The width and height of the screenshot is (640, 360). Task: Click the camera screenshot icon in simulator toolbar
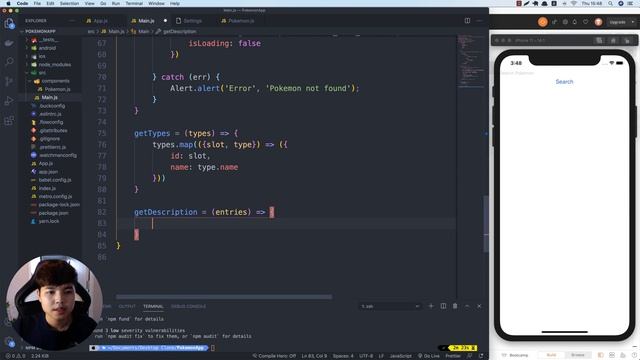[x=565, y=22]
